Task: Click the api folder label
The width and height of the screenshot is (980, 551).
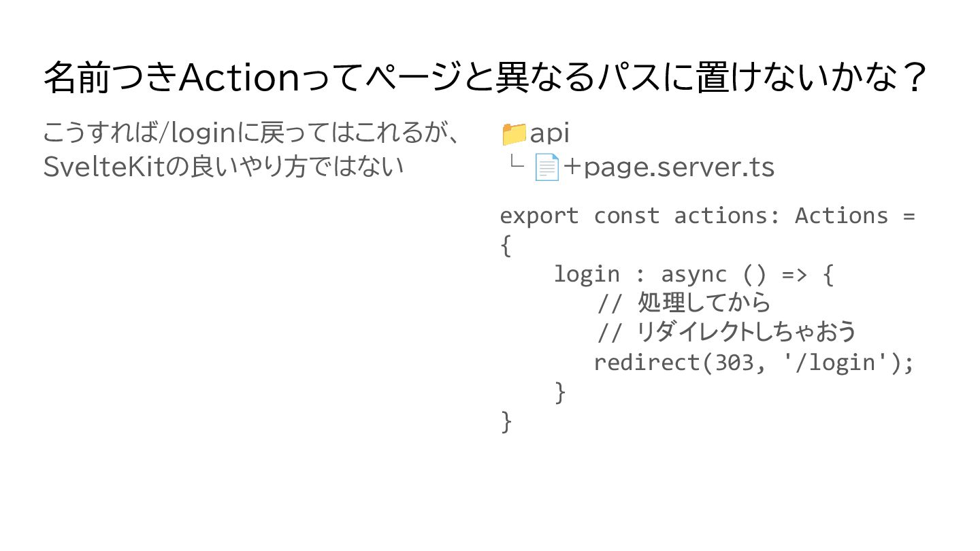Action: [549, 134]
